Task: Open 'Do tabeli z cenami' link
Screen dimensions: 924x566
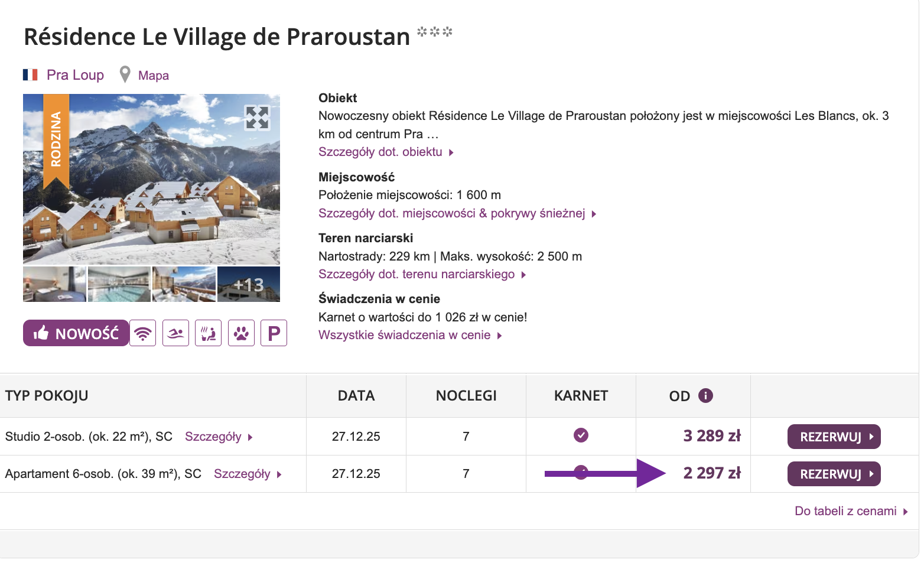Action: pos(845,510)
